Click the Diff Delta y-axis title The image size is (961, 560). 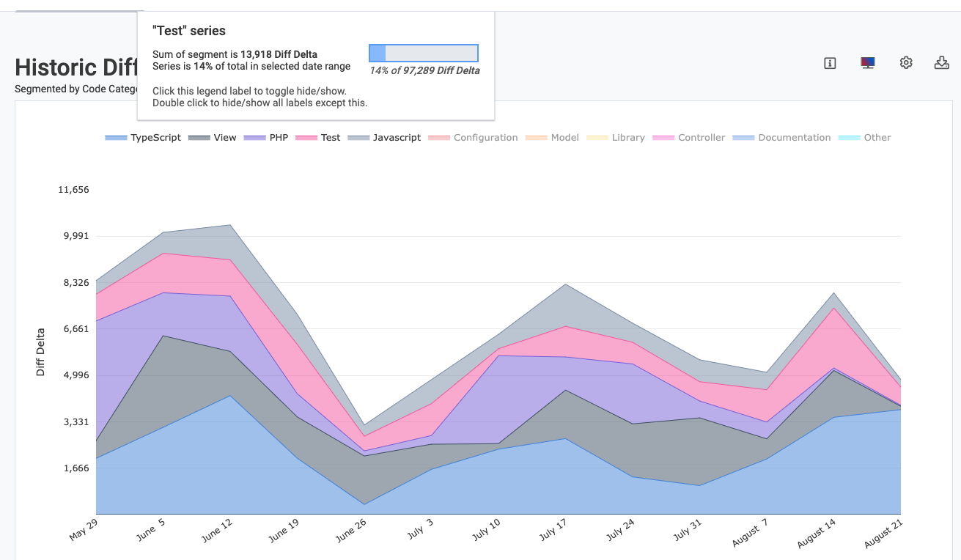click(40, 352)
